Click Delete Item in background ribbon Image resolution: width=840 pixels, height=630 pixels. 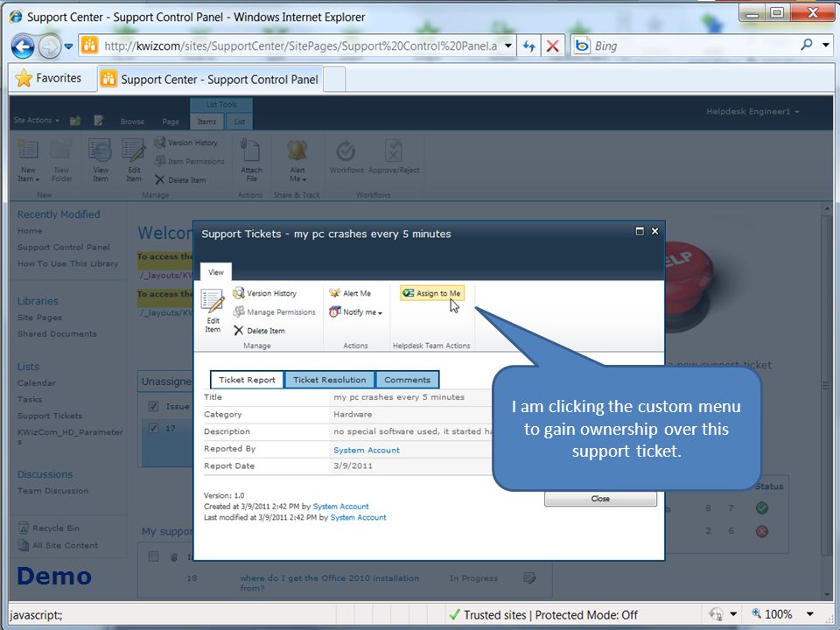coord(180,180)
